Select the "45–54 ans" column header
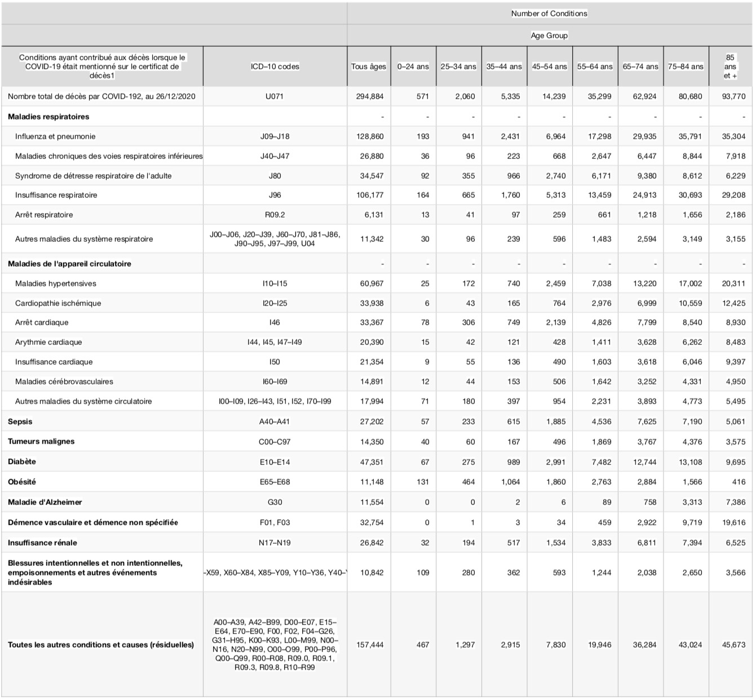 coord(549,67)
